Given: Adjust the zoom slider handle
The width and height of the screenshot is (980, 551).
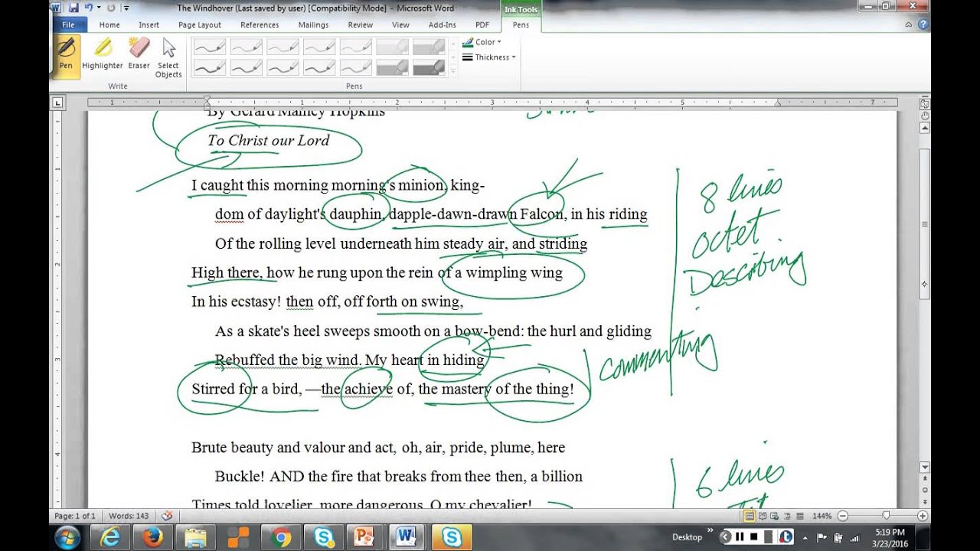Looking at the screenshot, I should coord(887,517).
